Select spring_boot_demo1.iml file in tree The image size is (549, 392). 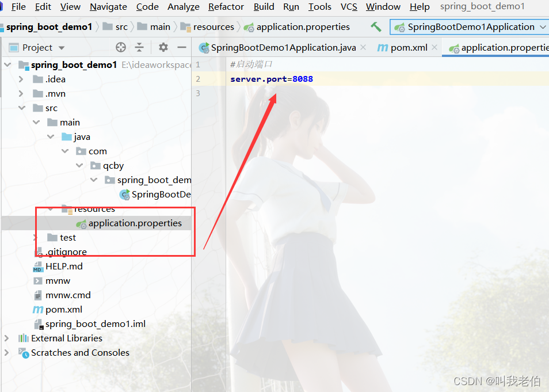coord(95,324)
